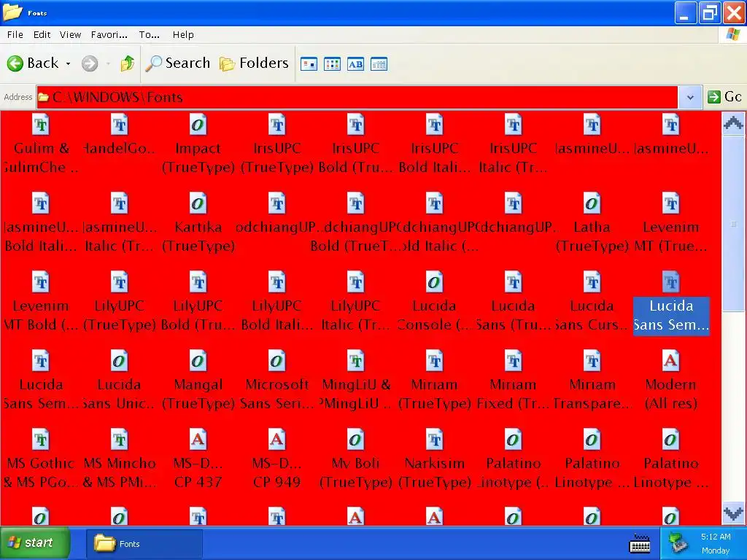This screenshot has height=560, width=747.
Task: Click the MingLiU & PMingLiU font icon
Action: pyautogui.click(x=355, y=361)
